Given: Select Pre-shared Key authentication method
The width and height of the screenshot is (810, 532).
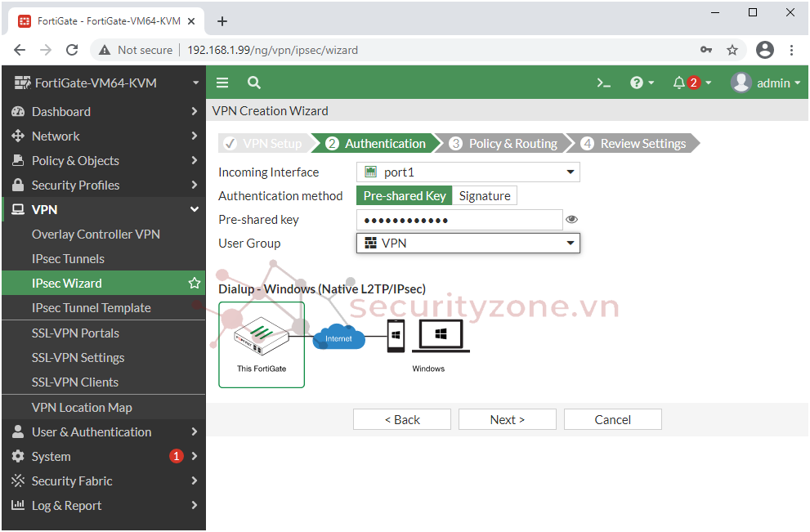Looking at the screenshot, I should point(405,196).
